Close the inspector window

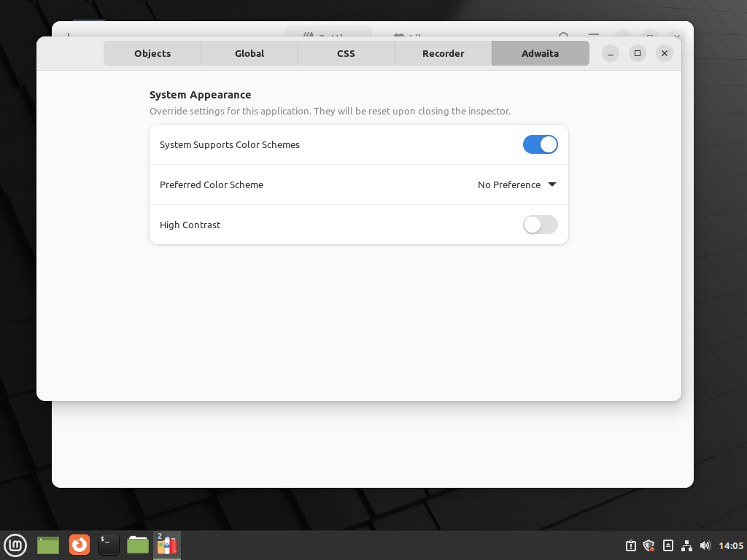[665, 53]
